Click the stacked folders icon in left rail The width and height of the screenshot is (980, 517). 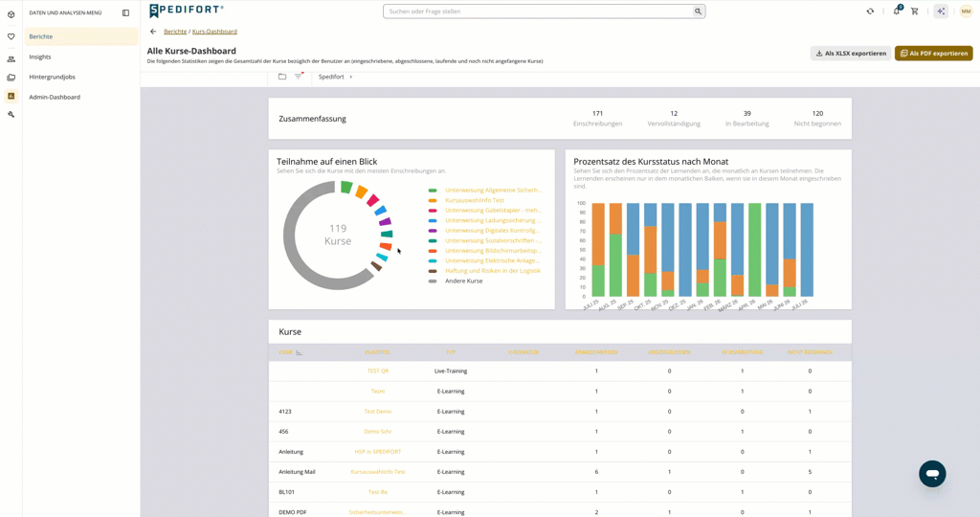coord(11,78)
